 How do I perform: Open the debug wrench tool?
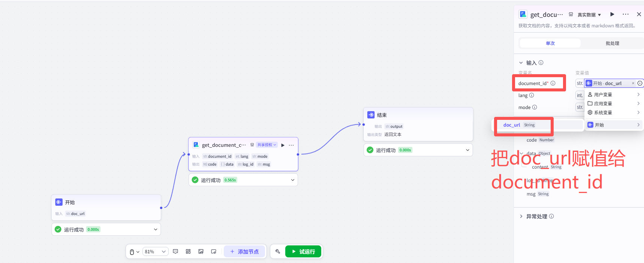point(278,252)
